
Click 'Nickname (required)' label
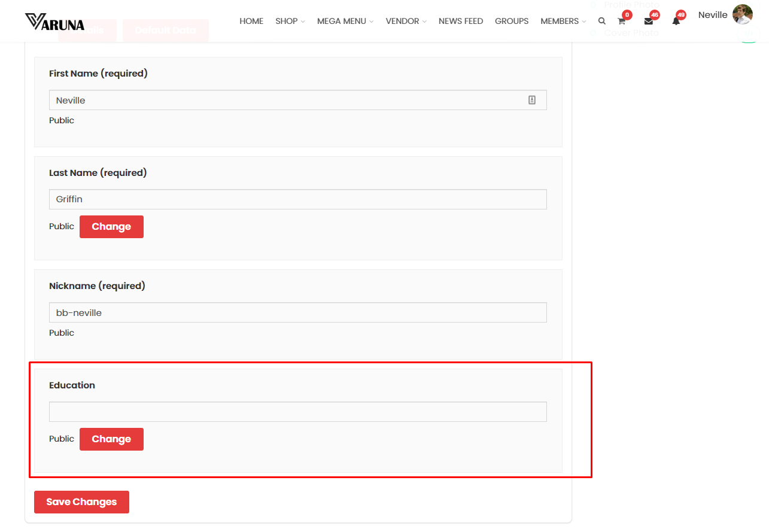pos(97,286)
